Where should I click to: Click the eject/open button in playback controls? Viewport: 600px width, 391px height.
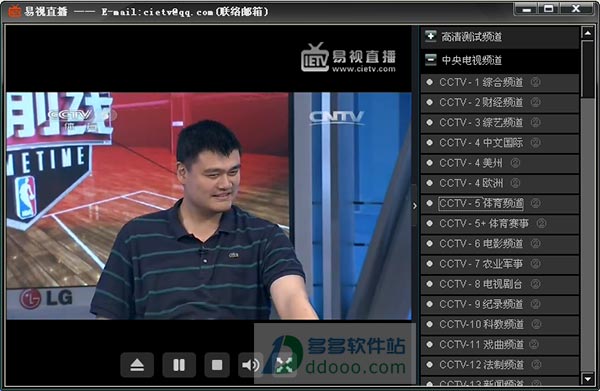[x=137, y=365]
